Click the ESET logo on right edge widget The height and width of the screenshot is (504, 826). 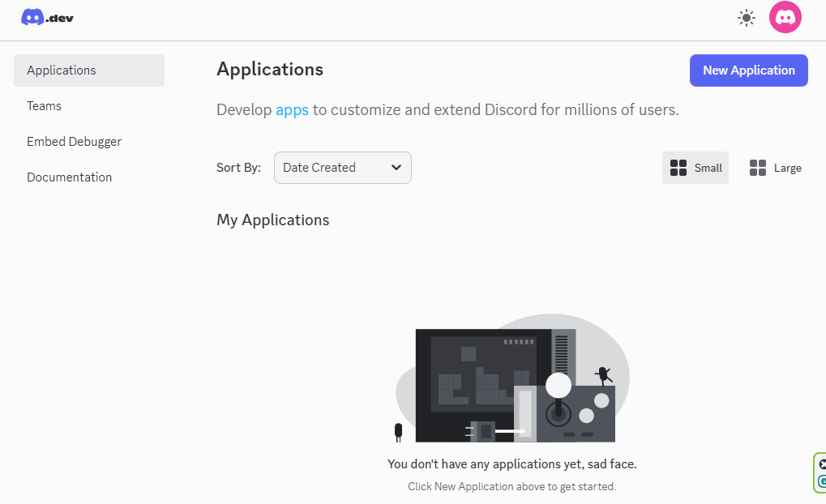[x=822, y=481]
